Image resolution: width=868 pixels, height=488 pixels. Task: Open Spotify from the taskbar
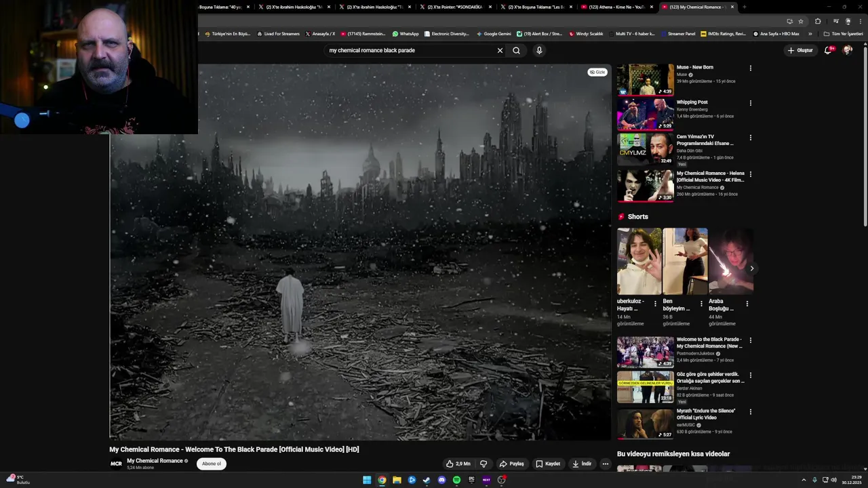point(456,480)
